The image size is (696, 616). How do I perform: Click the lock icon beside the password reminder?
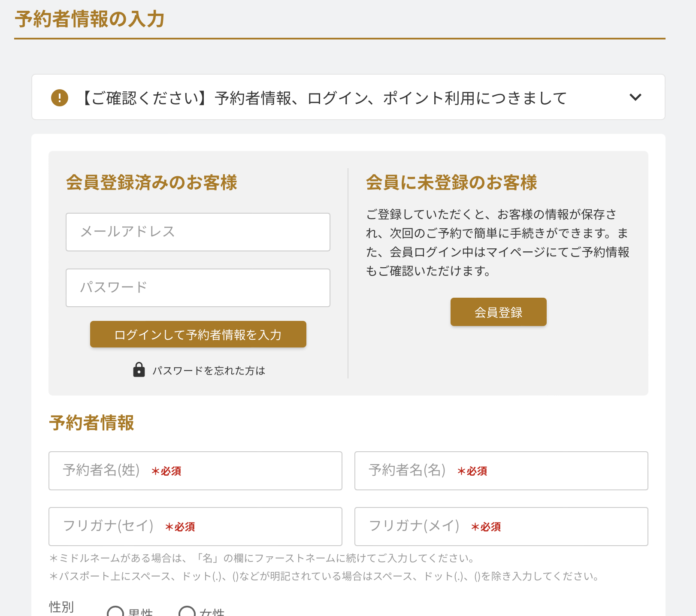coord(139,370)
